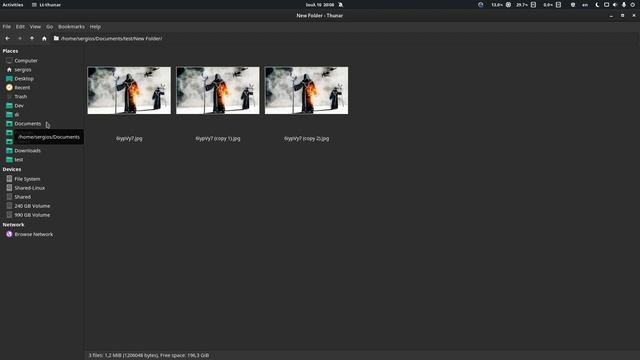640x360 pixels.
Task: Click the Documents folder icon
Action: click(9, 123)
